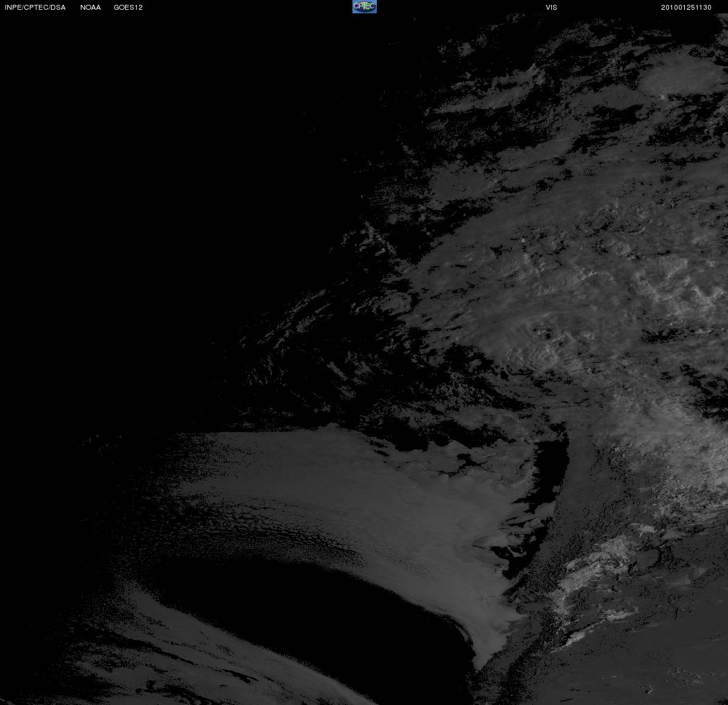
Task: Click the NOAA label in header
Action: point(91,7)
